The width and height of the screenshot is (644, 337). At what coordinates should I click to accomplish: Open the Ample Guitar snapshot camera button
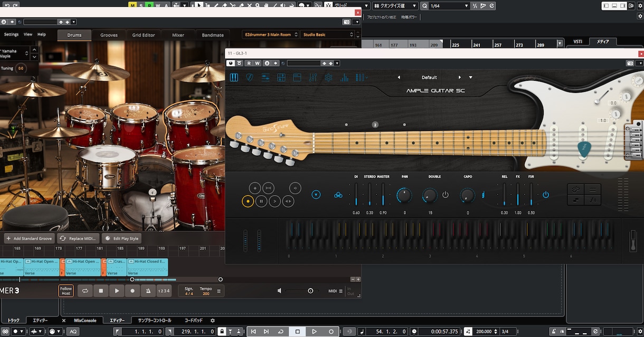pyautogui.click(x=630, y=63)
